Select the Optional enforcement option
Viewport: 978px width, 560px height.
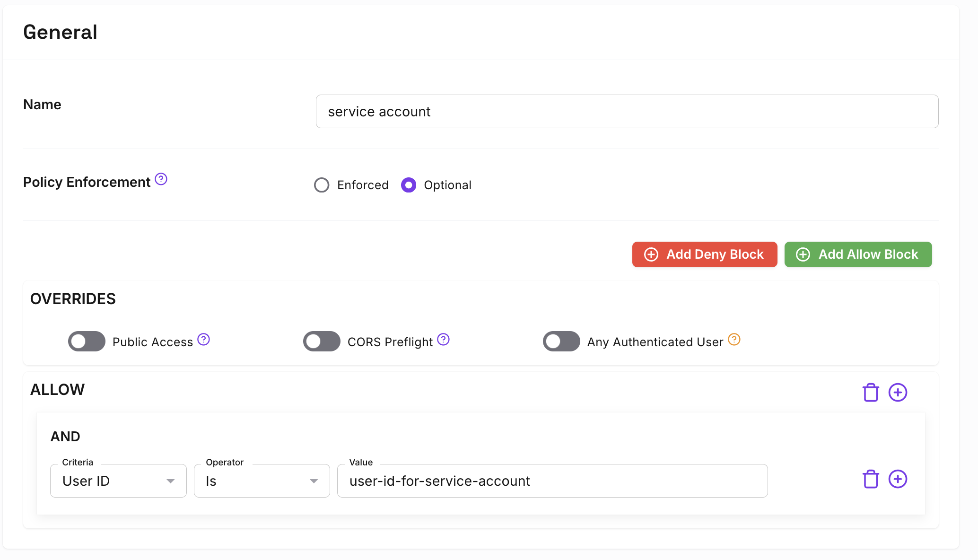[408, 185]
